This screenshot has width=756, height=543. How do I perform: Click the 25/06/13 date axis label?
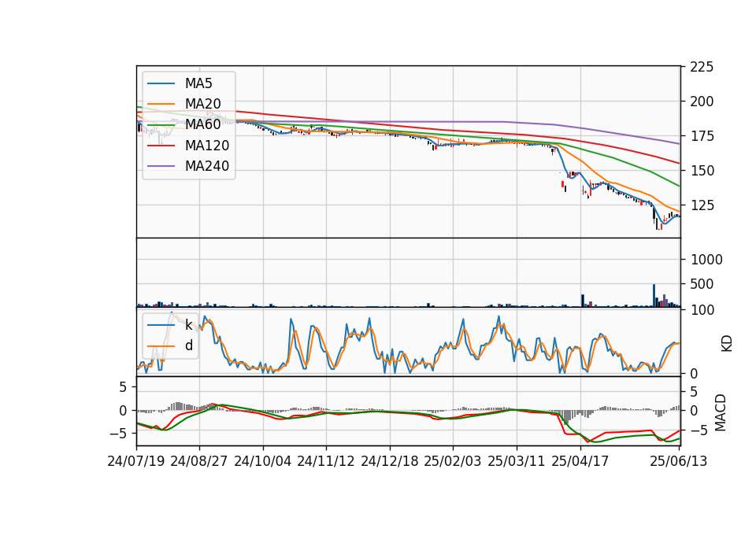[x=679, y=461]
